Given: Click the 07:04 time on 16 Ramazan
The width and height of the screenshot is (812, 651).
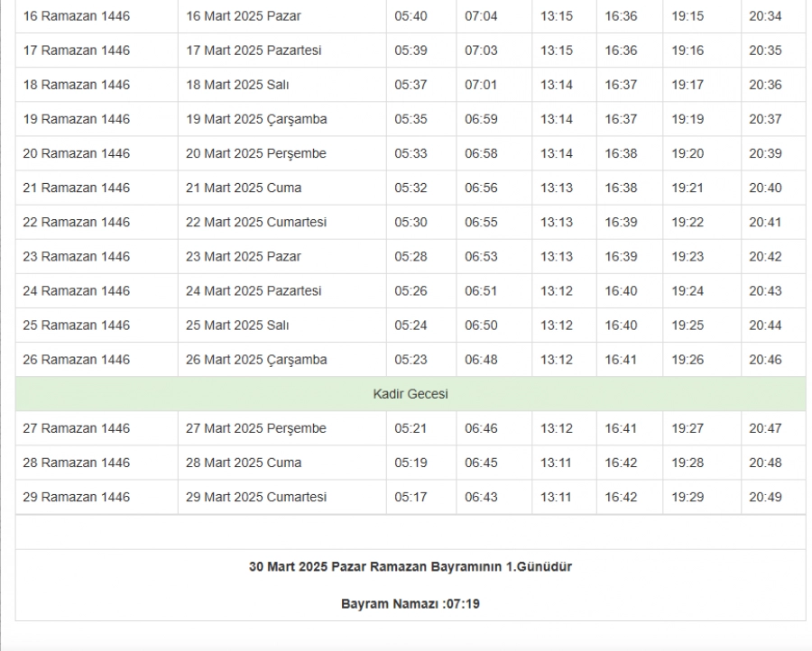Looking at the screenshot, I should pos(481,16).
